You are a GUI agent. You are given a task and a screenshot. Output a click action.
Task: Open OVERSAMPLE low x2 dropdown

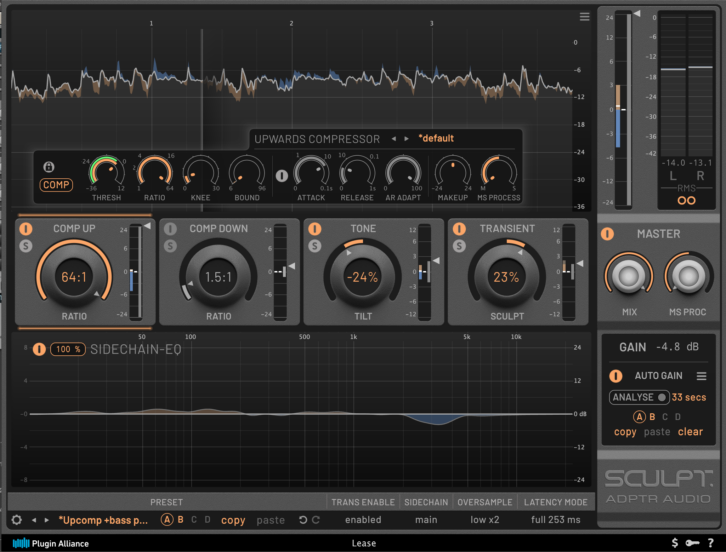coord(485,520)
